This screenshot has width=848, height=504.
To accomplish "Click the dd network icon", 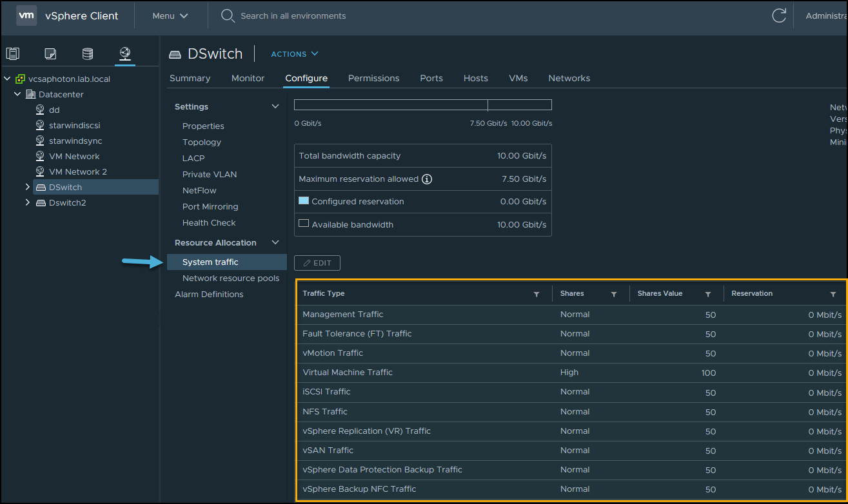I will [x=40, y=110].
